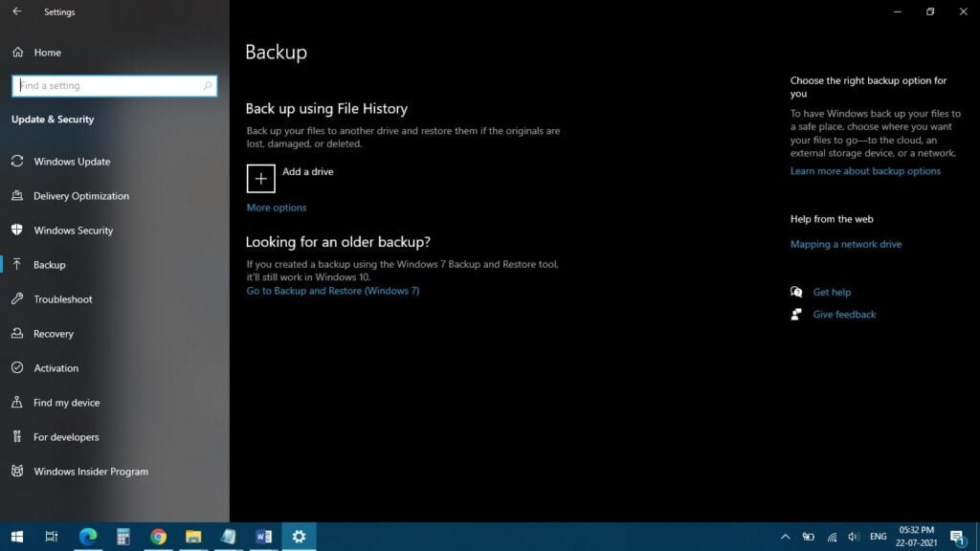Open Microsoft Edge from the taskbar
The image size is (980, 551).
88,537
